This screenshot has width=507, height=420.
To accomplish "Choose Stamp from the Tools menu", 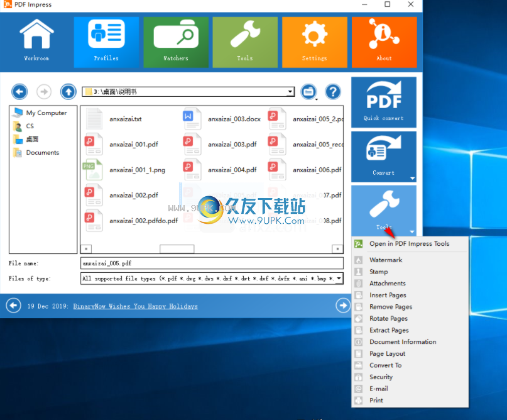I will point(410,272).
